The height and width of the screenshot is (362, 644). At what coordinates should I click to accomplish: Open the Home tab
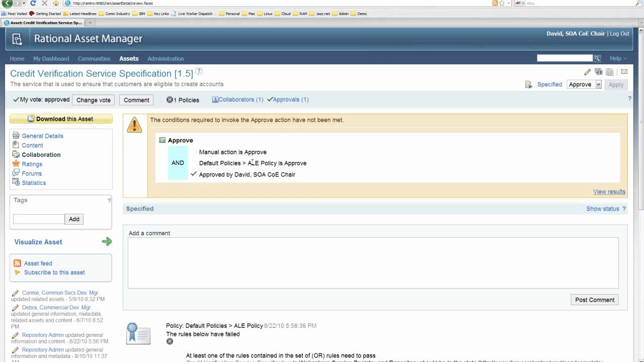point(17,59)
